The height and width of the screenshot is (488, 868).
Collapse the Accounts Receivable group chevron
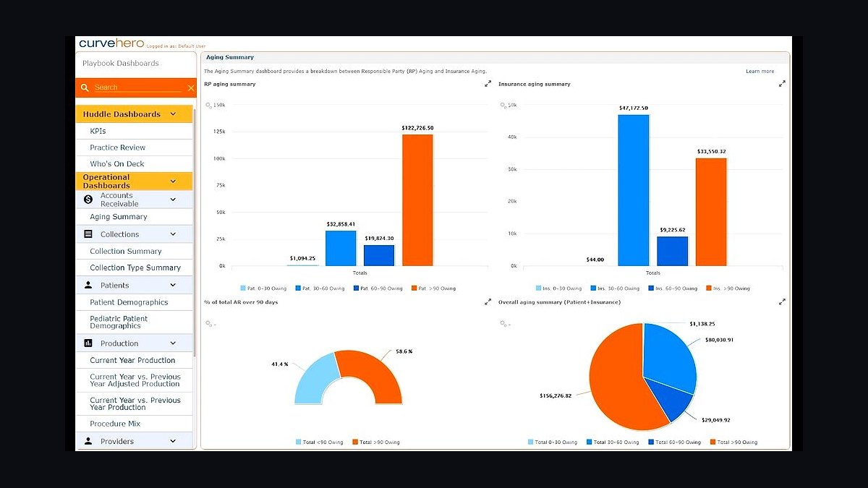173,200
